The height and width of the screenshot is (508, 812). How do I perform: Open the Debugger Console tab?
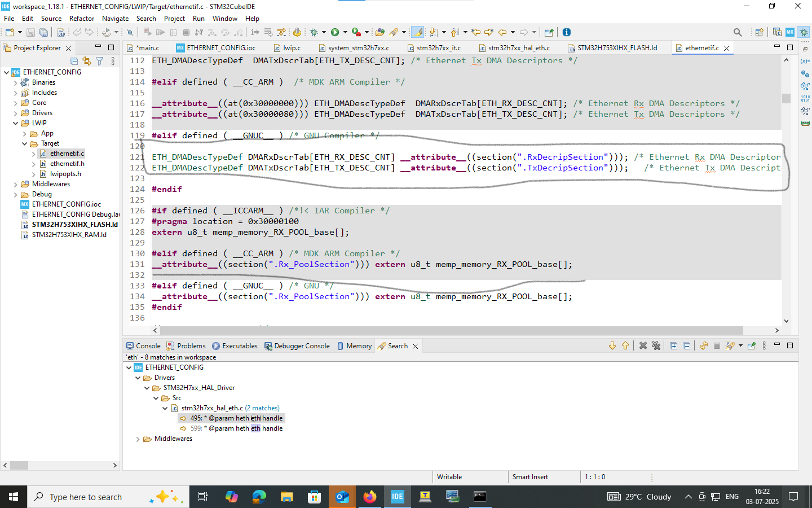[302, 346]
